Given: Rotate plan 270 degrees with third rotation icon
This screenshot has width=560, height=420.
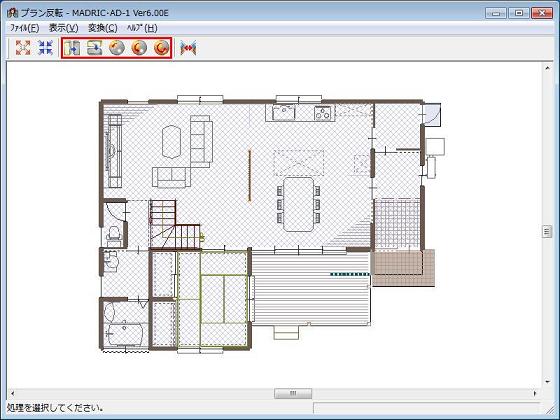Looking at the screenshot, I should point(161,48).
